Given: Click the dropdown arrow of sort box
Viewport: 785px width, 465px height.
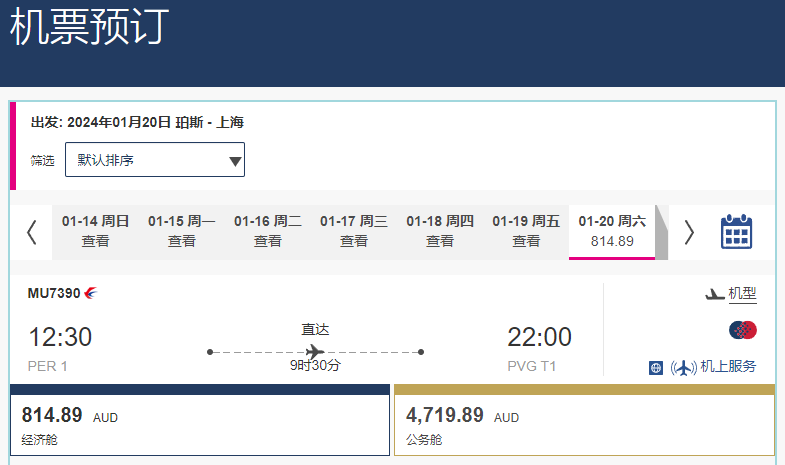Looking at the screenshot, I should (x=235, y=161).
